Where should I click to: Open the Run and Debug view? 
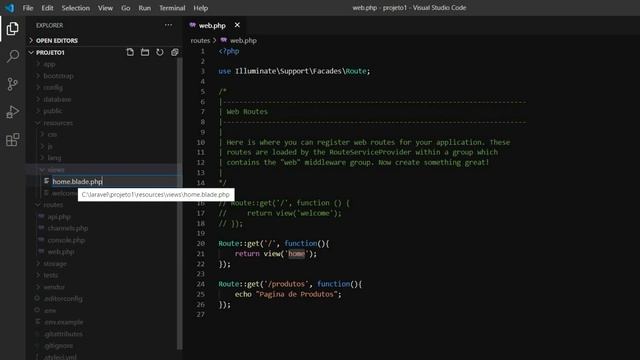tap(12, 112)
